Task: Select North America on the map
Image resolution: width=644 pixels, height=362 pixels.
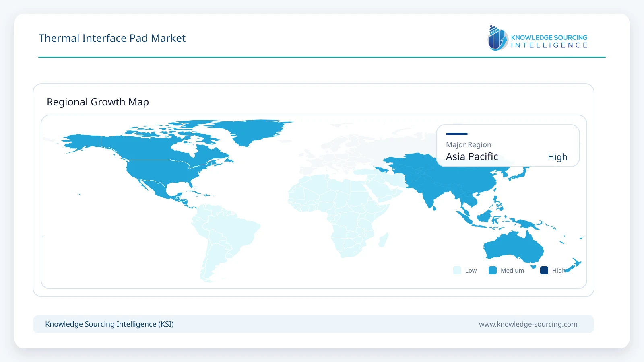Action: 161,161
